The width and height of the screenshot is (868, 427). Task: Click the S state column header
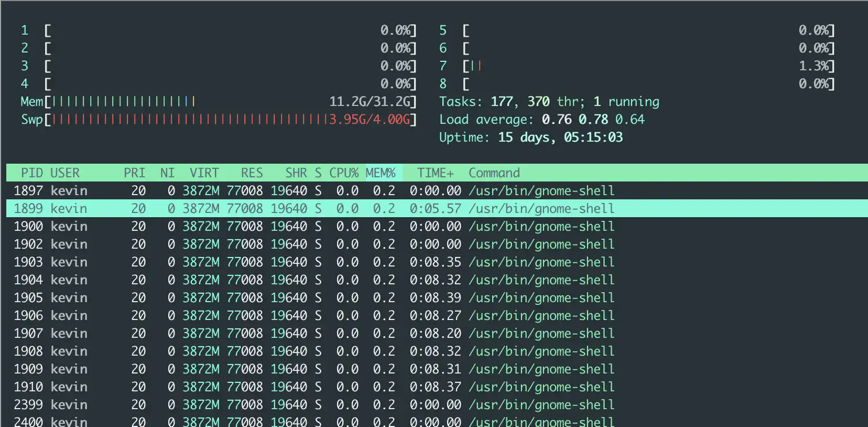pos(318,173)
